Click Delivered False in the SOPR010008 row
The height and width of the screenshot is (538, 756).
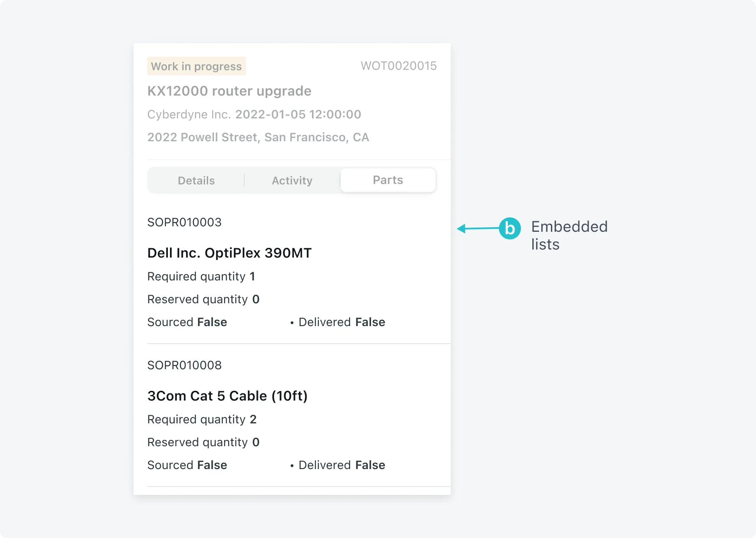342,465
